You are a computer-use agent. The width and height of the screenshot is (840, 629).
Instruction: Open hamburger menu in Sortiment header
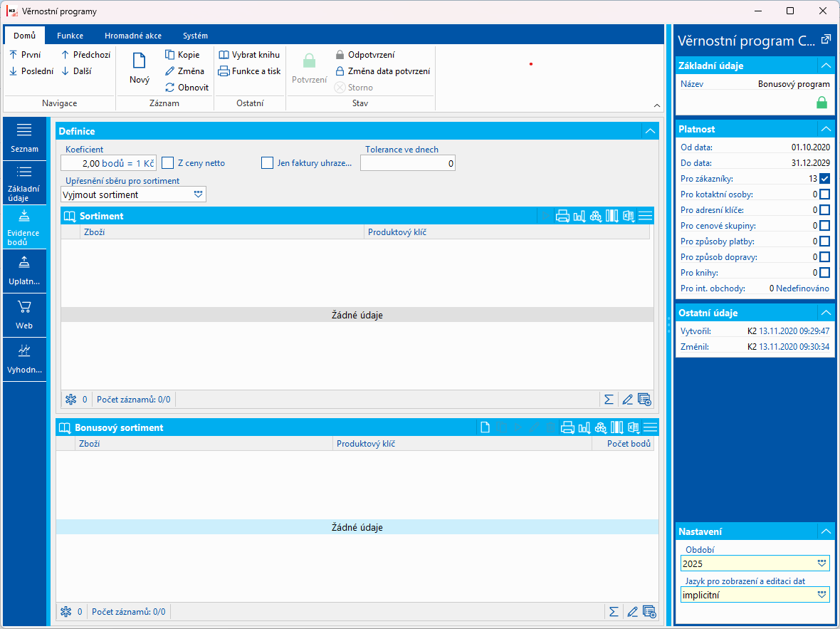tap(646, 216)
